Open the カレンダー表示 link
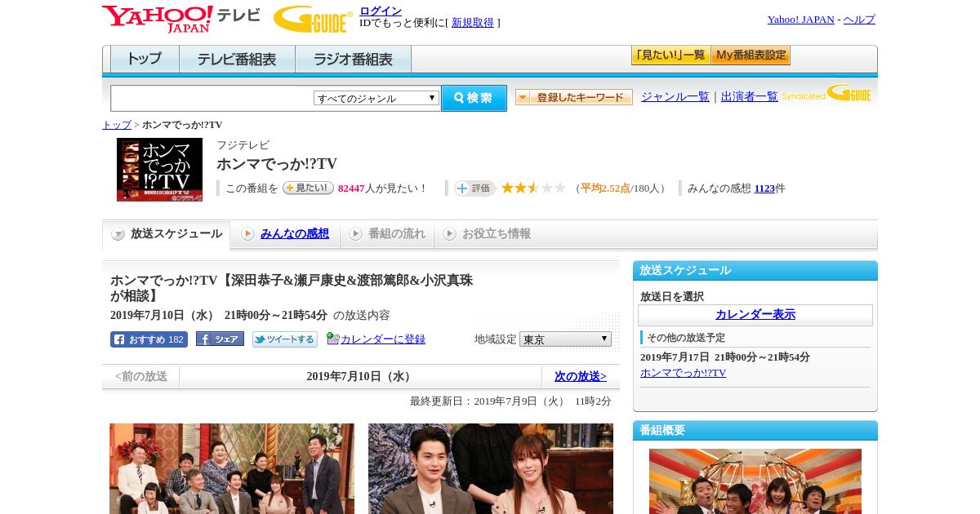The height and width of the screenshot is (514, 980). tap(755, 315)
